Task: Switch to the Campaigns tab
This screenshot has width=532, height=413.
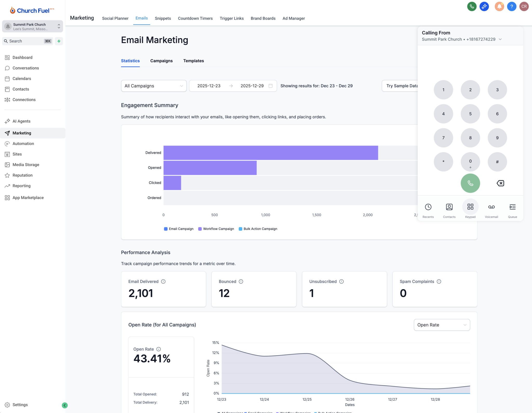Action: tap(161, 61)
